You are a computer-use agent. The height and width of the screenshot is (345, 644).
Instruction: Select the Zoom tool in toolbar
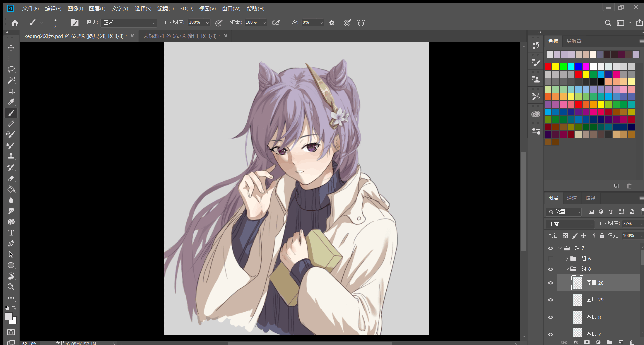[11, 287]
